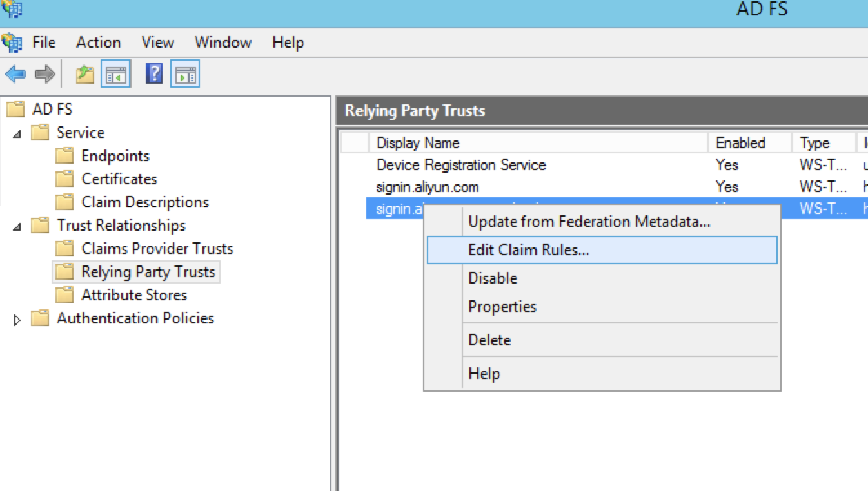Choose Help in the context menu
This screenshot has width=868, height=491.
pyautogui.click(x=602, y=374)
